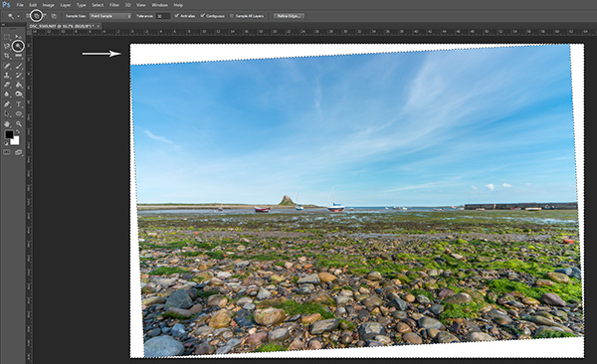
Task: Open the foreground color picker
Action: [9, 134]
